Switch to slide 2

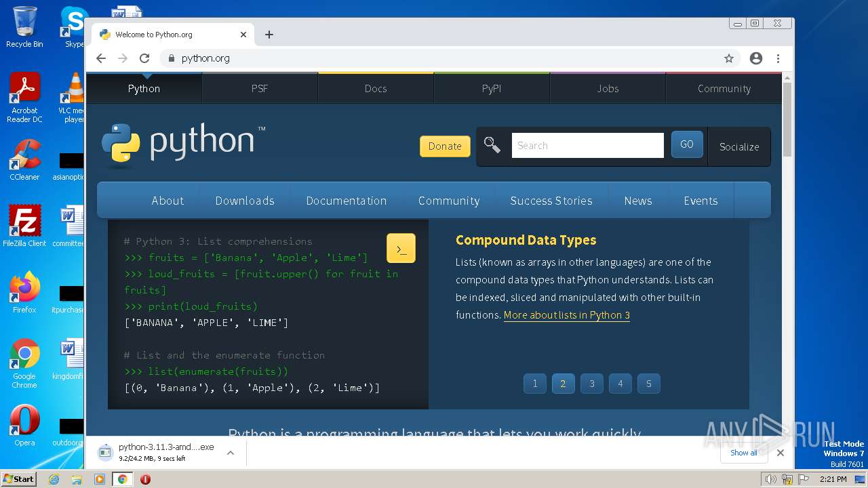(563, 384)
